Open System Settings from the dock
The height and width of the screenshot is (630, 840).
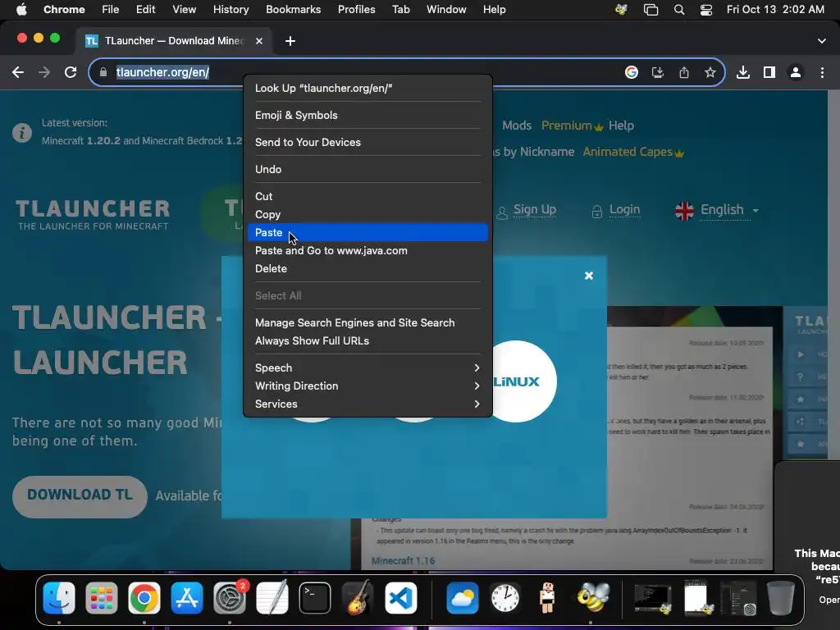point(230,597)
